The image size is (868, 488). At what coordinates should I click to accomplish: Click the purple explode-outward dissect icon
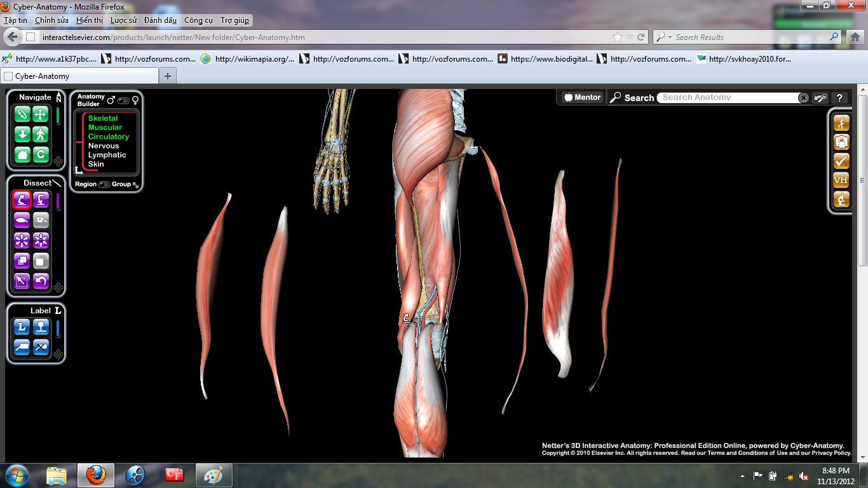22,240
